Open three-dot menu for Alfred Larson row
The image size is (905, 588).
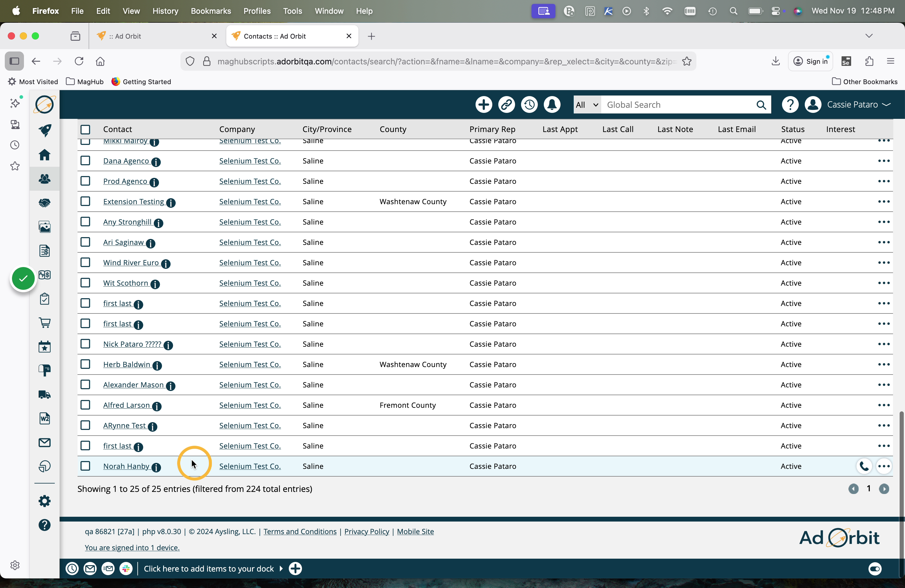[x=884, y=405]
